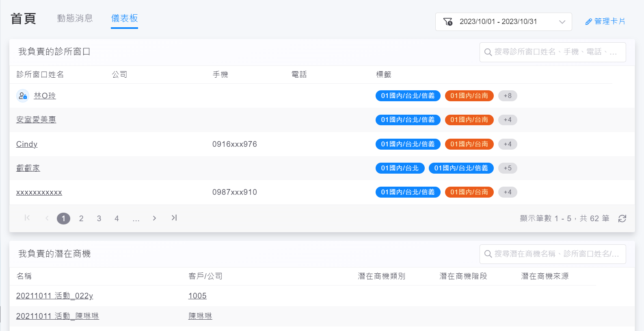The height and width of the screenshot is (331, 644).
Task: Select the 儀表板 tab
Action: pyautogui.click(x=124, y=18)
